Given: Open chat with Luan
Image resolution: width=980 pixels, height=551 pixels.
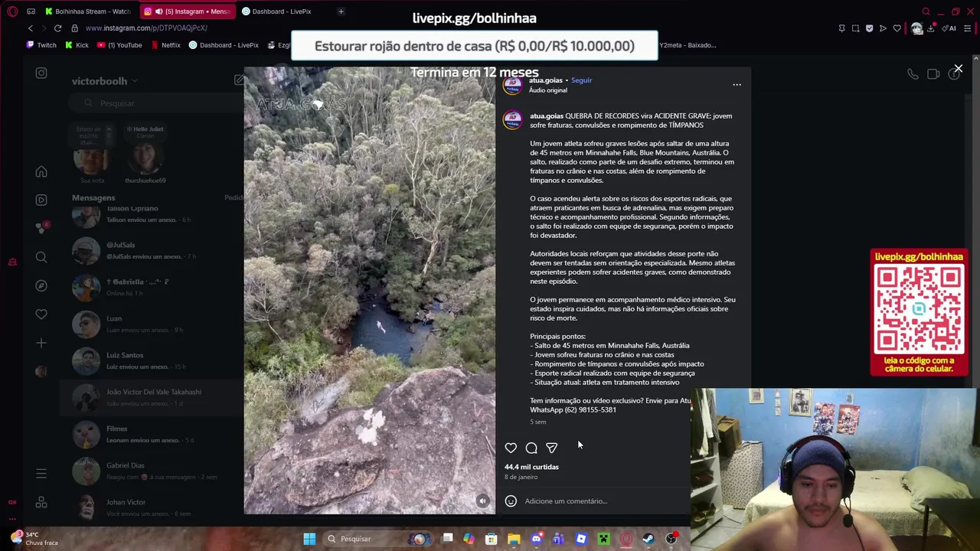Looking at the screenshot, I should click(x=149, y=324).
